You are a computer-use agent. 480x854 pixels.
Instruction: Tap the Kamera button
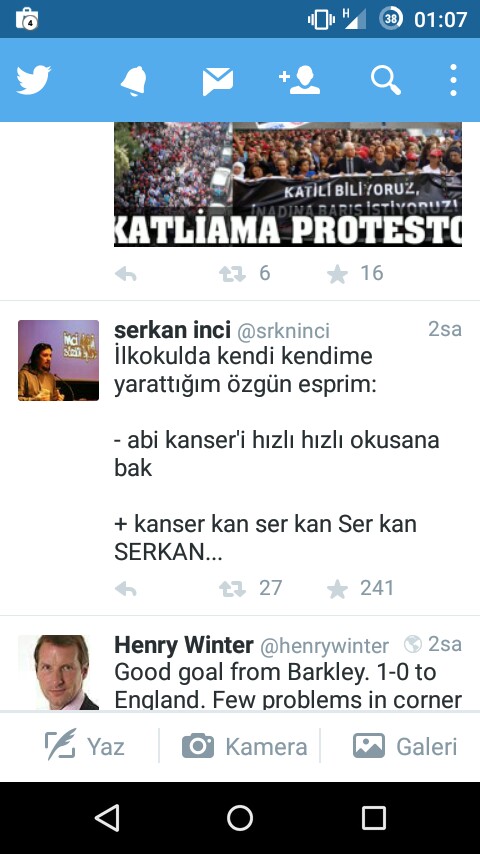(244, 746)
